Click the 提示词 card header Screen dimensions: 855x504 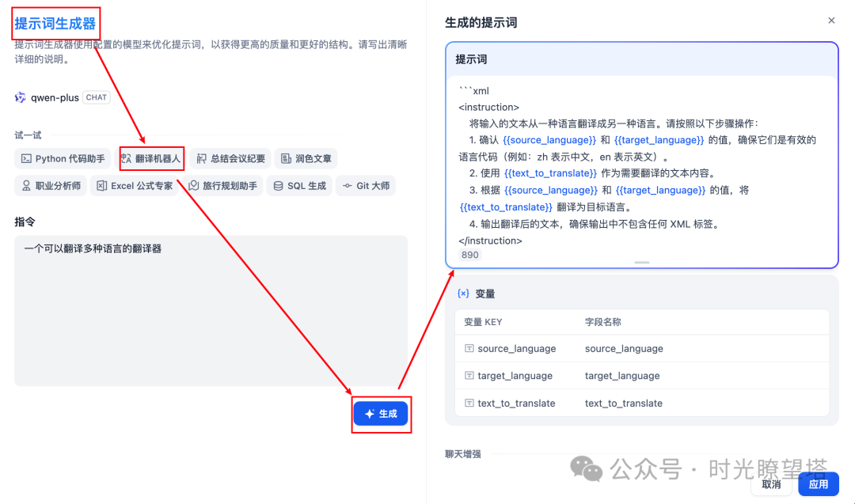[642, 59]
